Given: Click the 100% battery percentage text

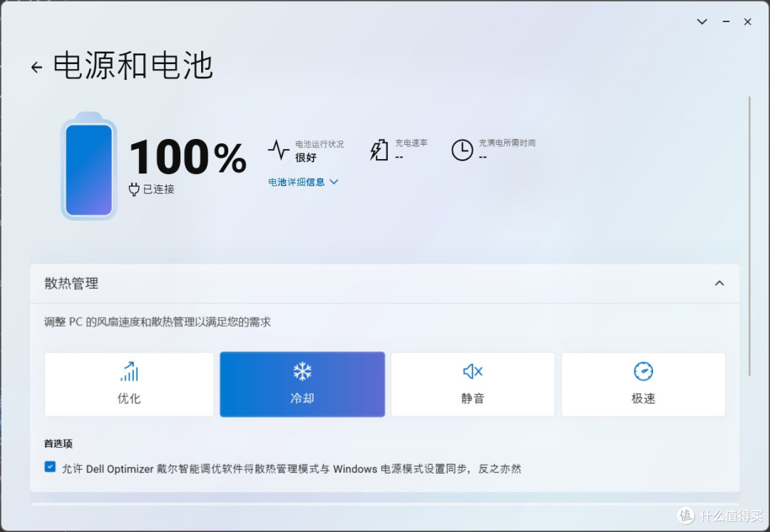Looking at the screenshot, I should tap(188, 157).
